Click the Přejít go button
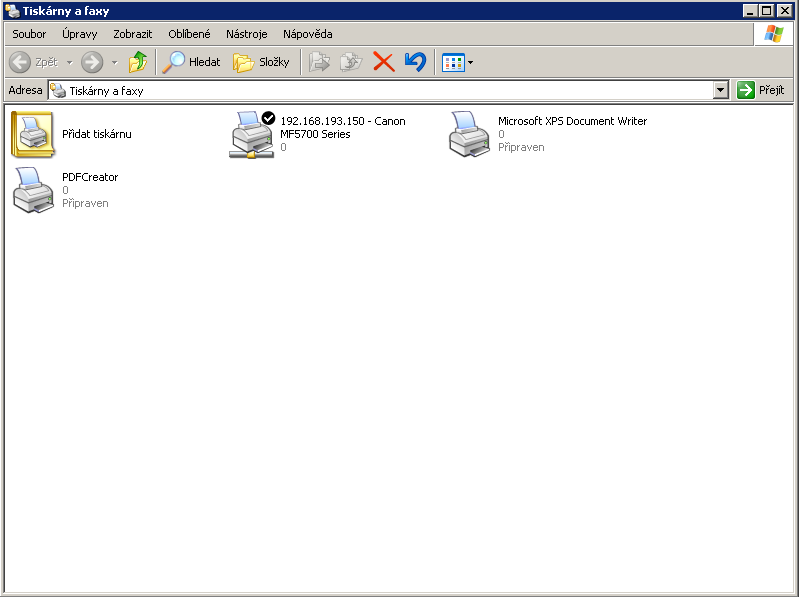The width and height of the screenshot is (799, 597). coord(761,90)
